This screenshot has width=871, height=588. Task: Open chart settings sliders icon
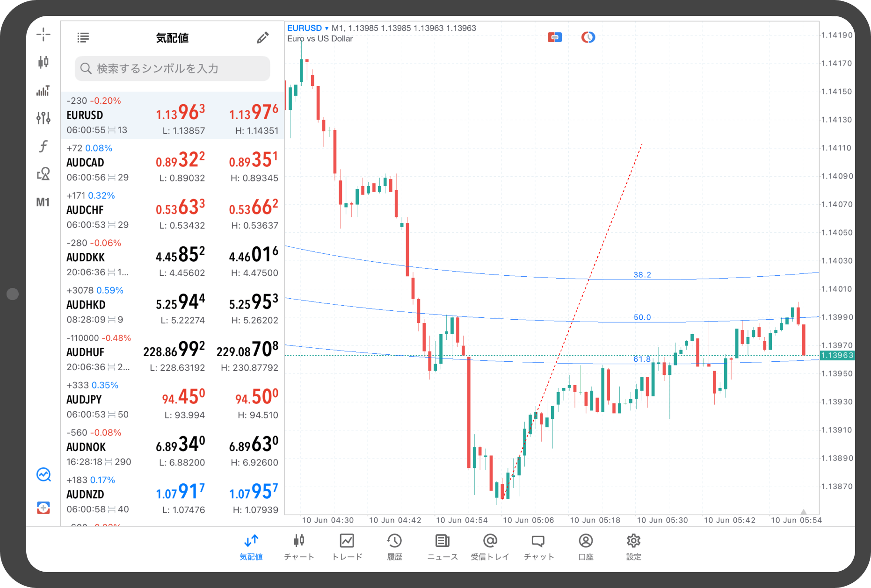coord(43,118)
